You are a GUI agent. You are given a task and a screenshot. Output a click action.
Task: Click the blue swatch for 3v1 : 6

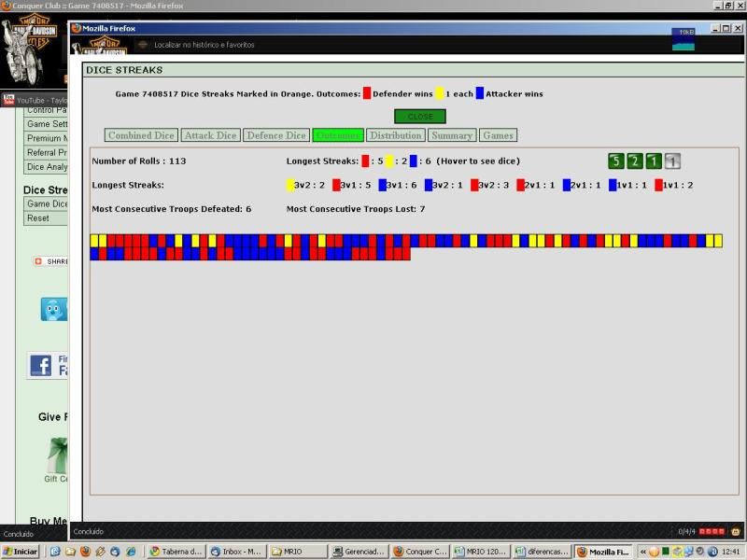(383, 185)
